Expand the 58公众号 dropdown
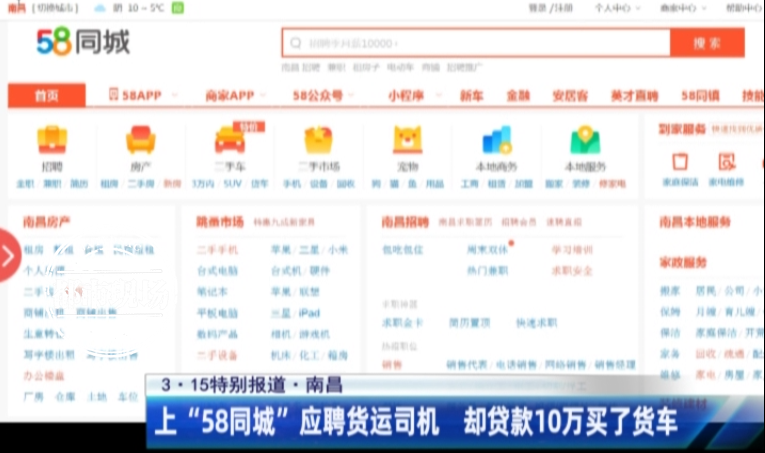765x453 pixels. tap(351, 95)
